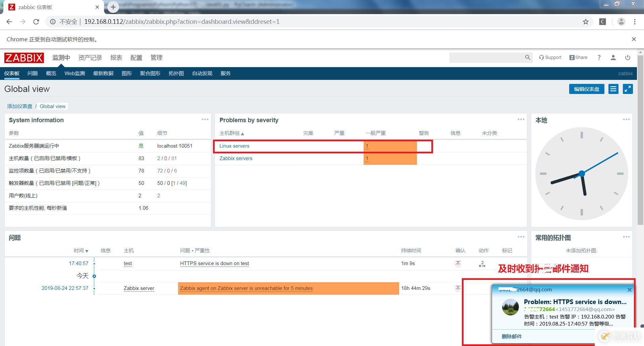Bookmark this page with the star icon
Viewport: 644px width, 346px height.
[x=586, y=22]
